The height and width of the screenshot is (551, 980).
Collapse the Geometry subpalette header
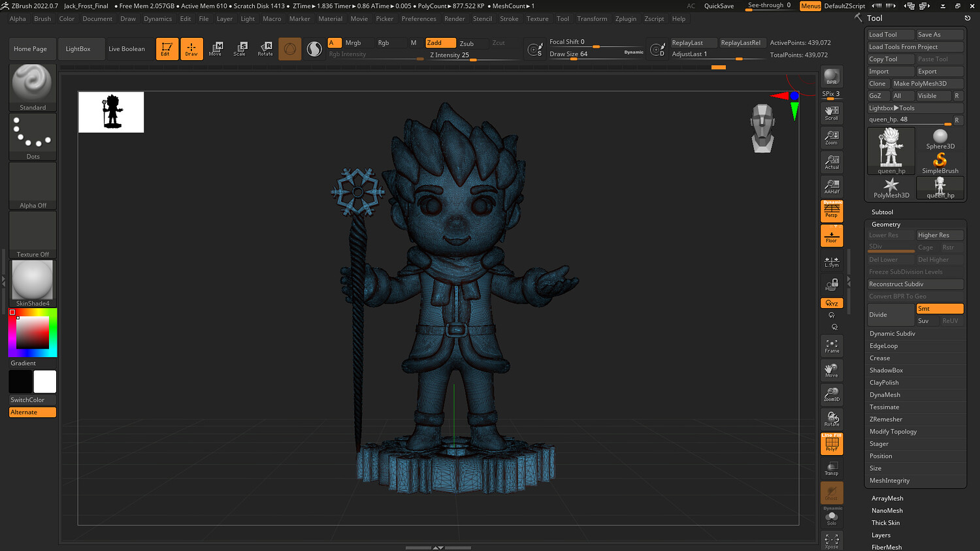[886, 225]
